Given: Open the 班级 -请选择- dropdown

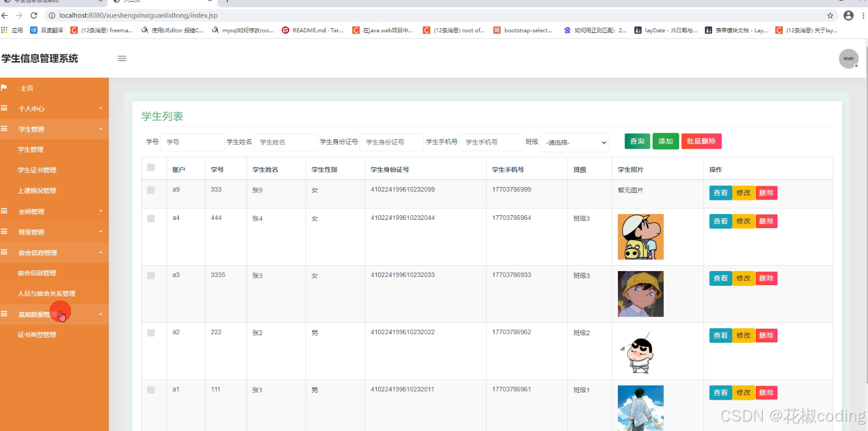Looking at the screenshot, I should [x=574, y=142].
